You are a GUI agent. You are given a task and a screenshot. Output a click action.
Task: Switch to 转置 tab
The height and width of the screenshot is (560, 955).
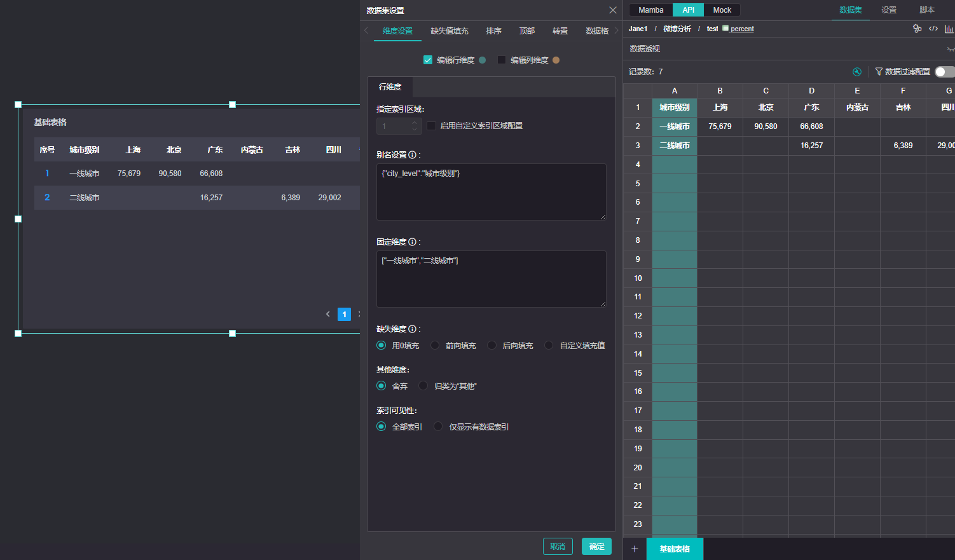tap(560, 31)
